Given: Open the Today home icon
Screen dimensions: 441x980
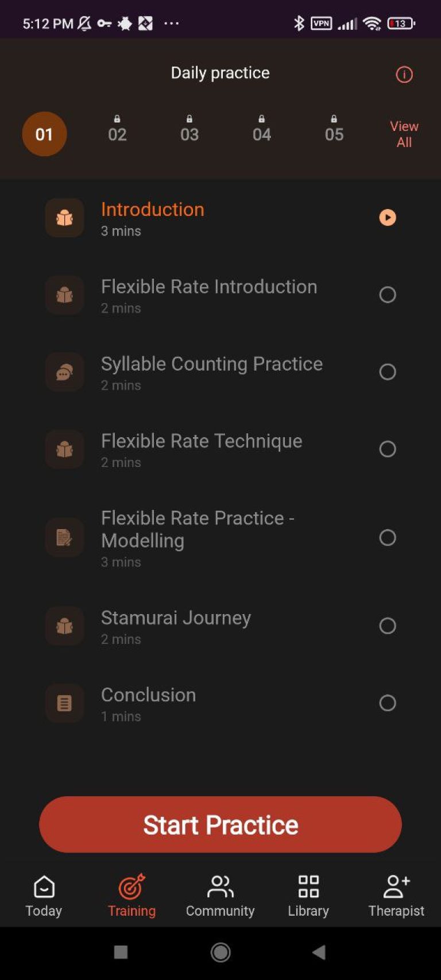Looking at the screenshot, I should (x=44, y=887).
